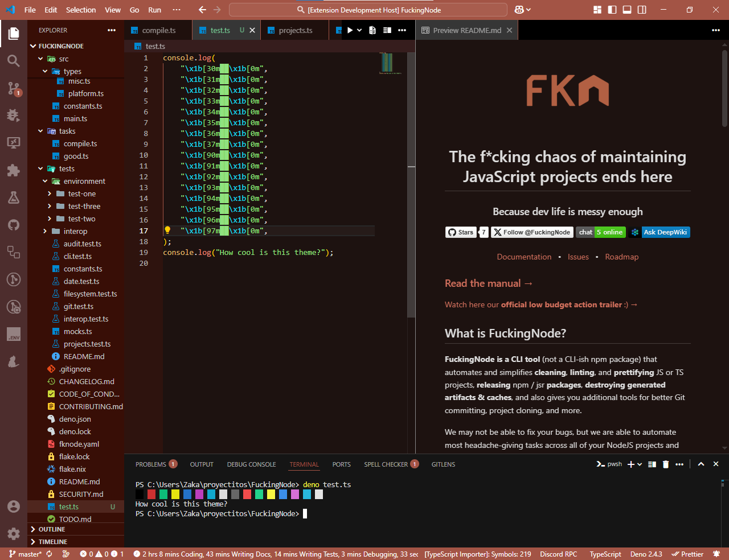Close the Preview README.md tab
Image resolution: width=729 pixels, height=560 pixels.
(509, 30)
